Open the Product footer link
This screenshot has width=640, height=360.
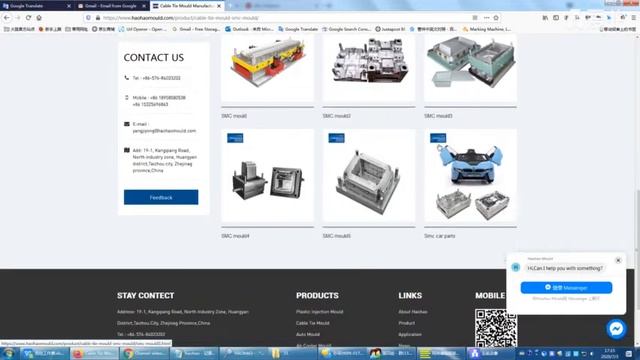pyautogui.click(x=407, y=323)
